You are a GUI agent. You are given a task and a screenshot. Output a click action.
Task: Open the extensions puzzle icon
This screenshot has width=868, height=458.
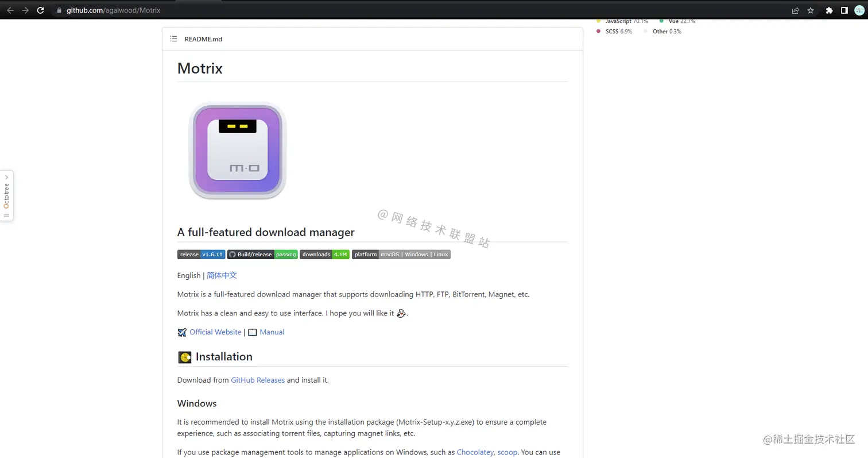pyautogui.click(x=829, y=10)
